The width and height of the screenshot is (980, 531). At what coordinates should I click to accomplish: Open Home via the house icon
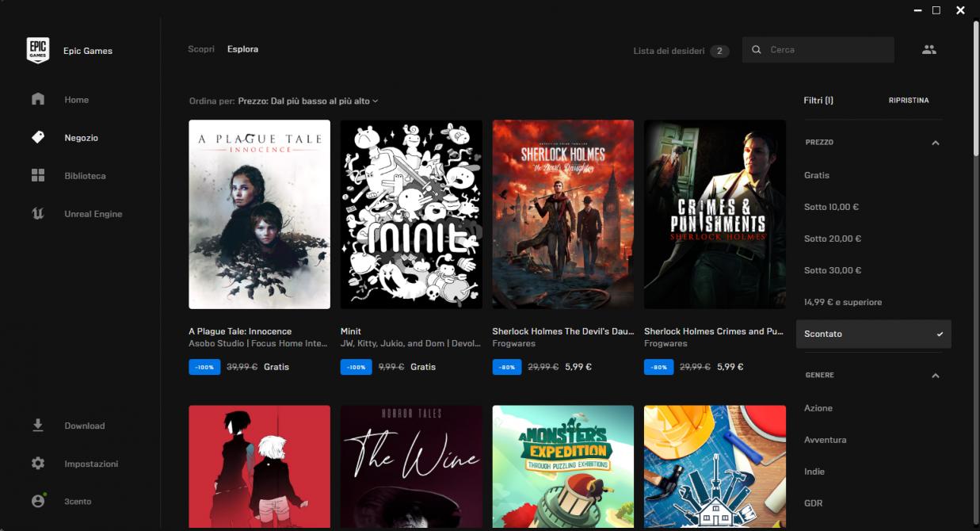tap(38, 100)
